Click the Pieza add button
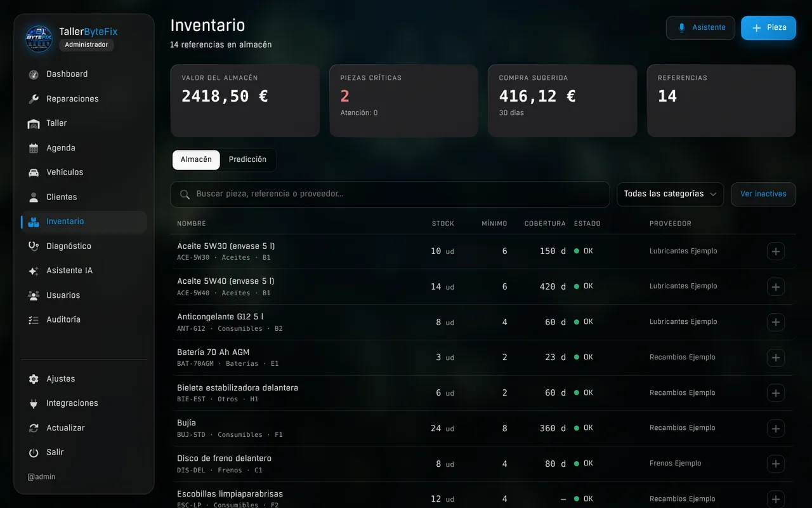 tap(768, 28)
